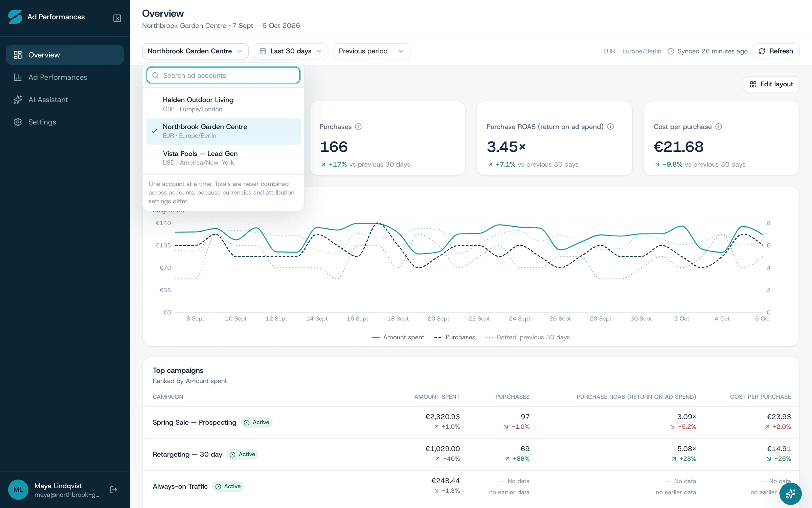Focus the Search ad accounts field

(x=223, y=75)
